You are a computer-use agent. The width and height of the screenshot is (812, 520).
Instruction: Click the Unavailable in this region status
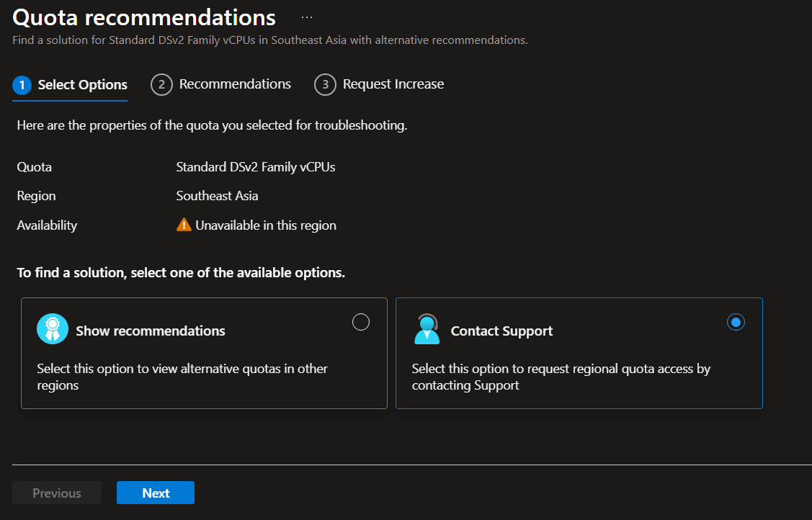click(x=266, y=225)
